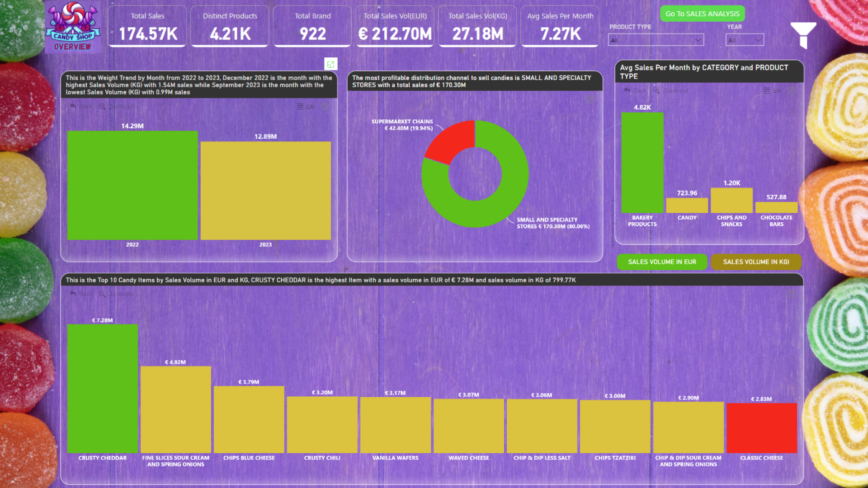
Task: Click the Total Sales 174.57K card
Action: point(147,27)
